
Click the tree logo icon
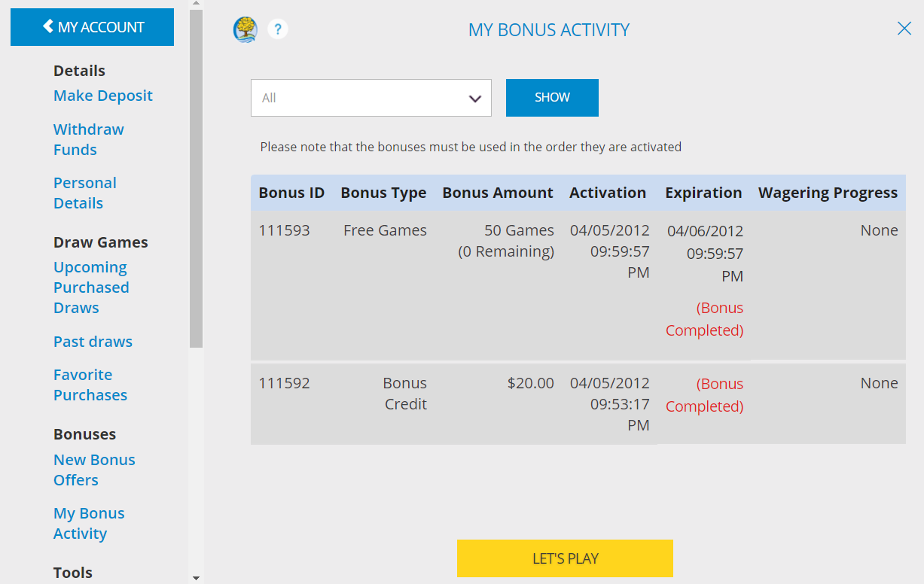point(245,29)
